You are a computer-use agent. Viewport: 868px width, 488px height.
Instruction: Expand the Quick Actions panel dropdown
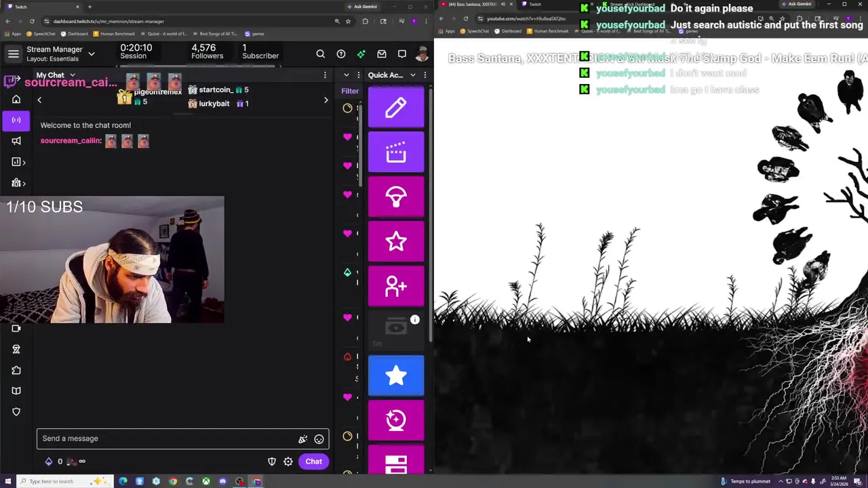(x=413, y=75)
